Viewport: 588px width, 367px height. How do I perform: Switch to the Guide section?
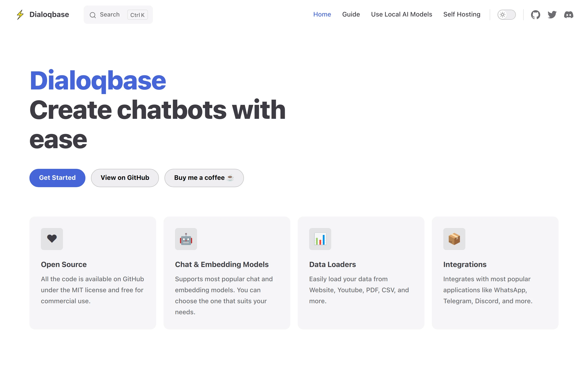point(351,14)
